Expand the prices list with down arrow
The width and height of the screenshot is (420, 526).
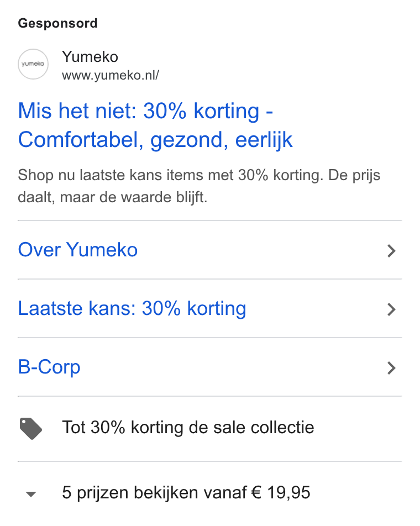point(31,494)
